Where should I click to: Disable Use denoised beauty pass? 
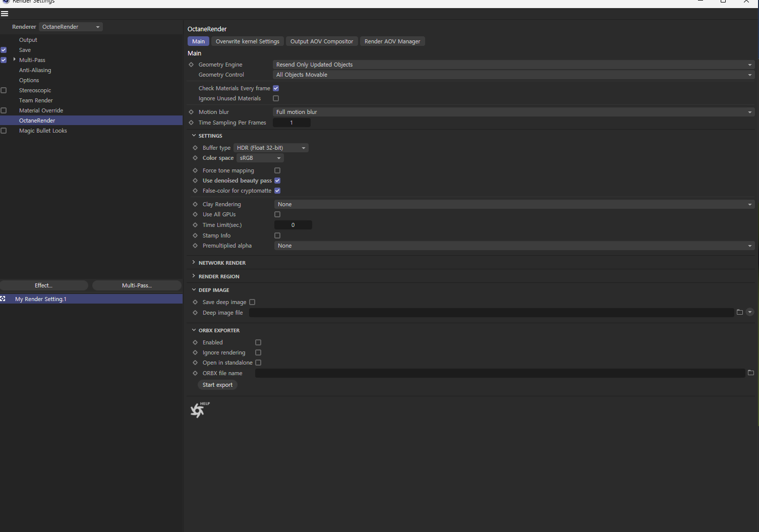pos(277,181)
